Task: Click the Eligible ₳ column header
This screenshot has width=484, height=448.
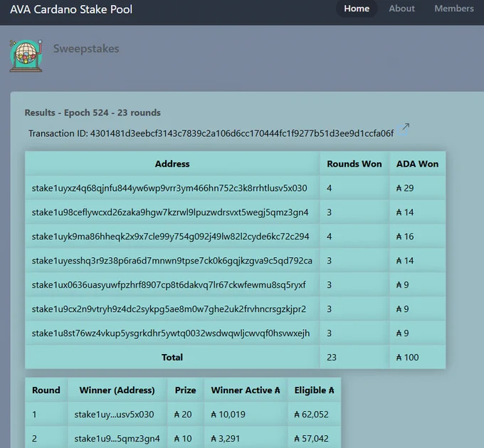Action: point(314,390)
